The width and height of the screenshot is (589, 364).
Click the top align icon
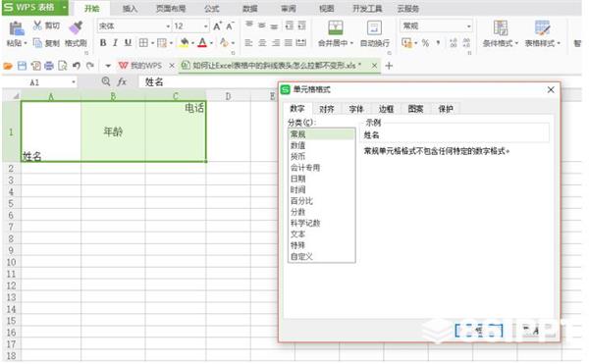[249, 26]
